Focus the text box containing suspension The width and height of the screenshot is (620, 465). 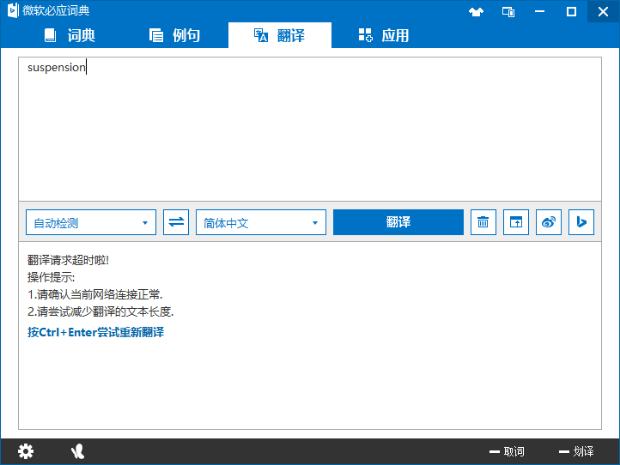[310, 129]
